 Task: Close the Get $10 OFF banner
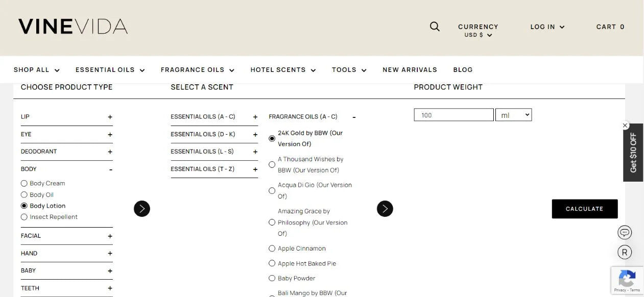click(625, 126)
